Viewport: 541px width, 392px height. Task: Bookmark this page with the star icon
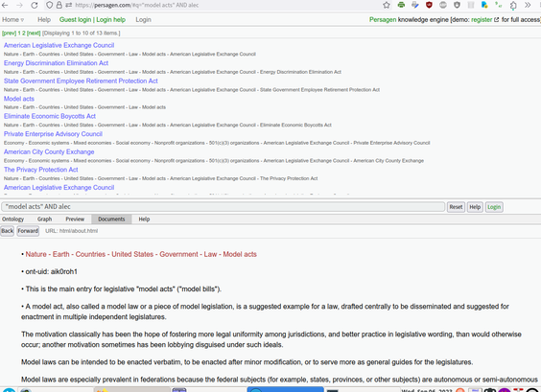coord(387,5)
